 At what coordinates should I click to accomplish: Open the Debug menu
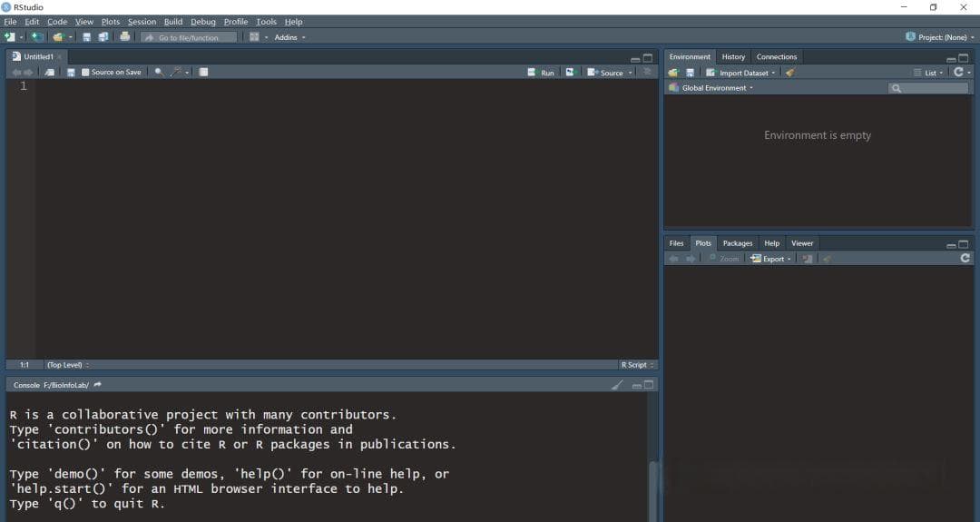click(x=203, y=22)
